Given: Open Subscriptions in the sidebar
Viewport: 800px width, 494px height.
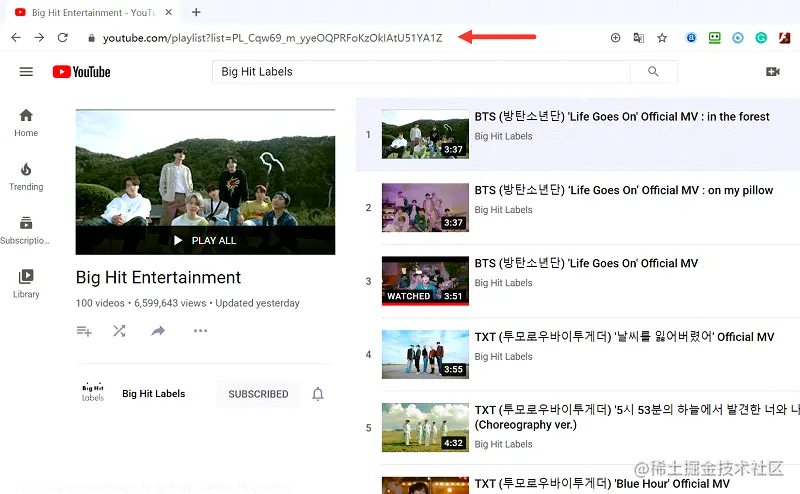Looking at the screenshot, I should (25, 231).
